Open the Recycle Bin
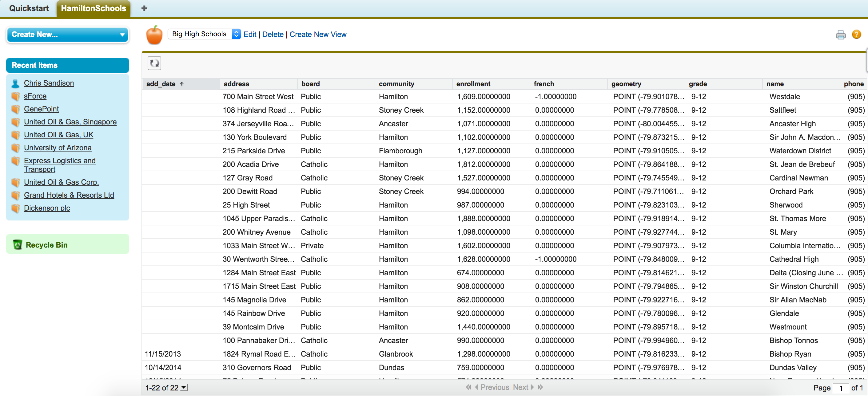Screen dimensions: 868x396 click(46, 245)
